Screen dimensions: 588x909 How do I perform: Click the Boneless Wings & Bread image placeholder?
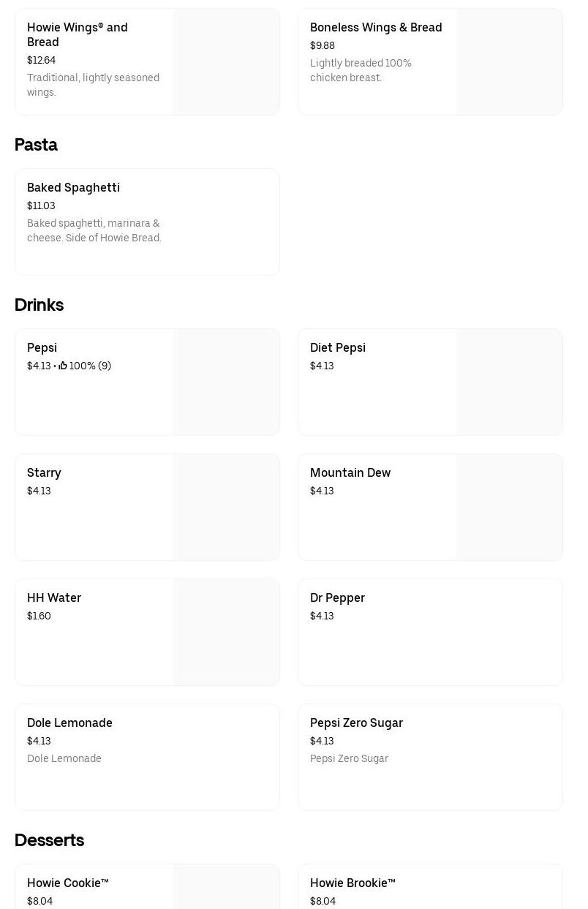[509, 61]
